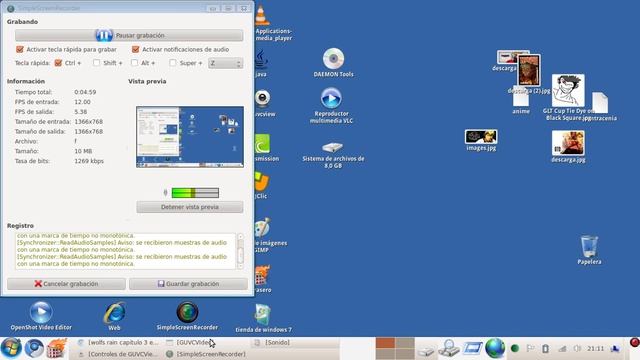Screen dimensions: 640x360
Task: Click the green status dot in tray
Action: 515,348
